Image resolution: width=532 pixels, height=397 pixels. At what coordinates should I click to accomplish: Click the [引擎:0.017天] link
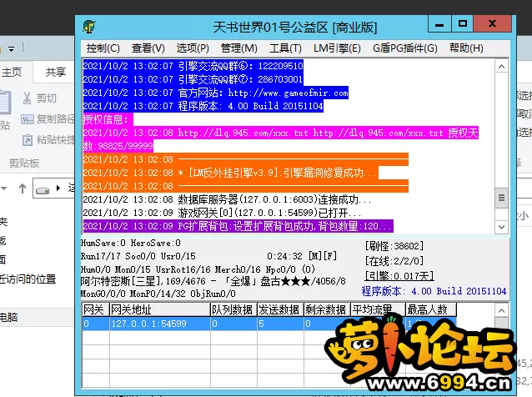[x=399, y=276]
